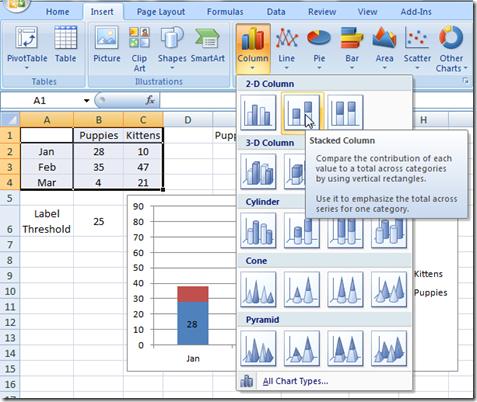
Task: Select the 2-D Stacked Column chart icon
Action: point(301,112)
